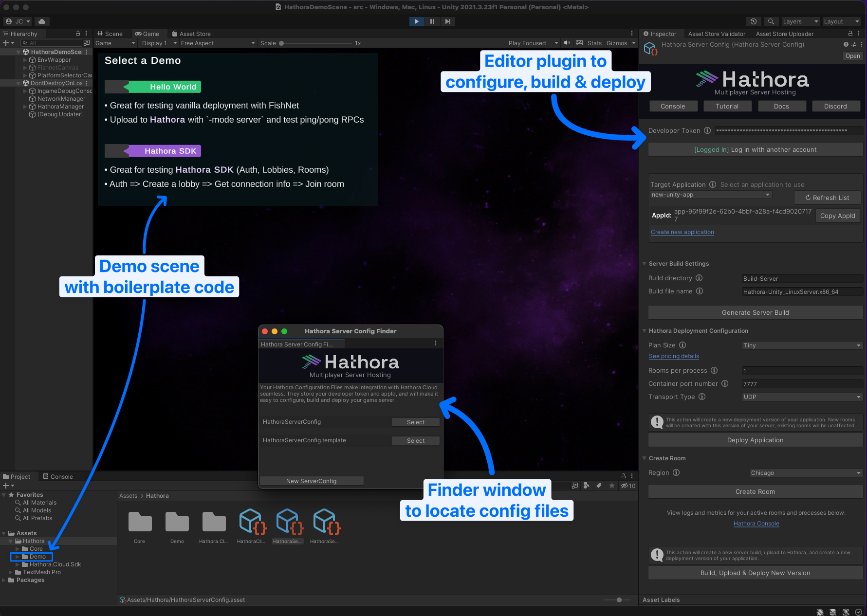Click the Hierarchy lock icon
The height and width of the screenshot is (616, 867).
click(78, 34)
